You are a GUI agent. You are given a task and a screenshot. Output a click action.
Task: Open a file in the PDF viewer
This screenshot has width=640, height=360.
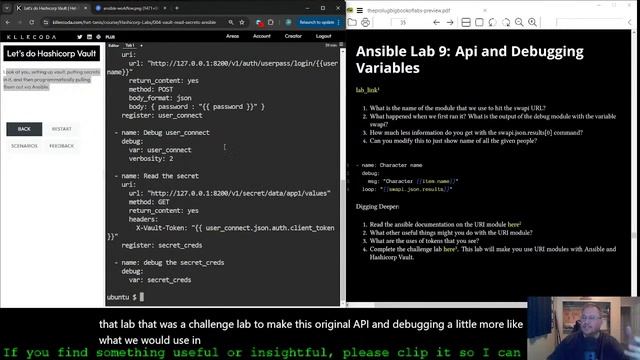coord(352,22)
